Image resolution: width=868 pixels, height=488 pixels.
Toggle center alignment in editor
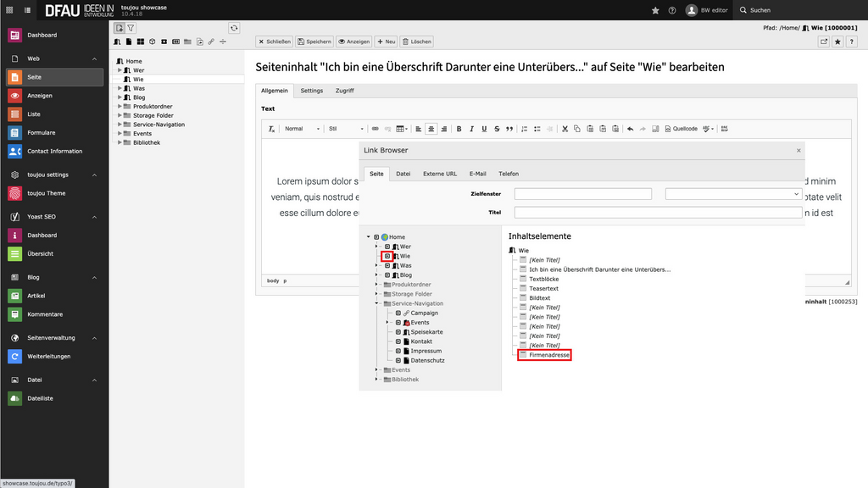click(x=431, y=129)
